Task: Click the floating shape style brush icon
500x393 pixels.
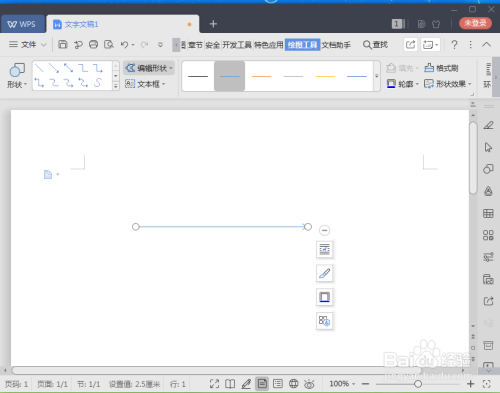Action: pyautogui.click(x=324, y=273)
